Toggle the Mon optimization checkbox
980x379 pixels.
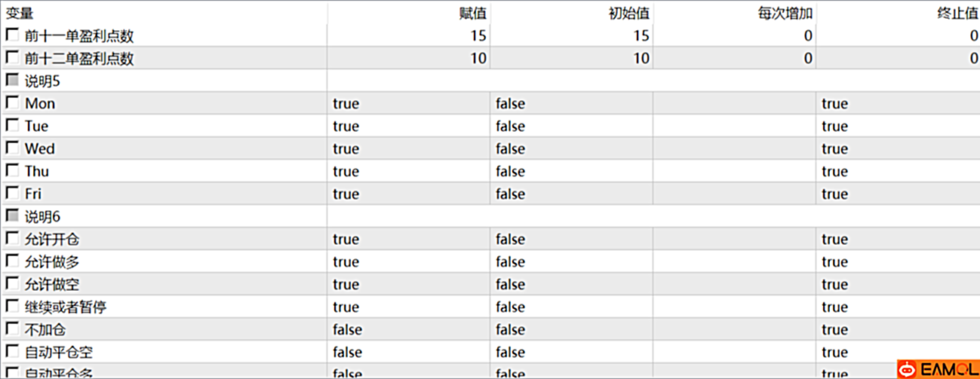click(12, 102)
